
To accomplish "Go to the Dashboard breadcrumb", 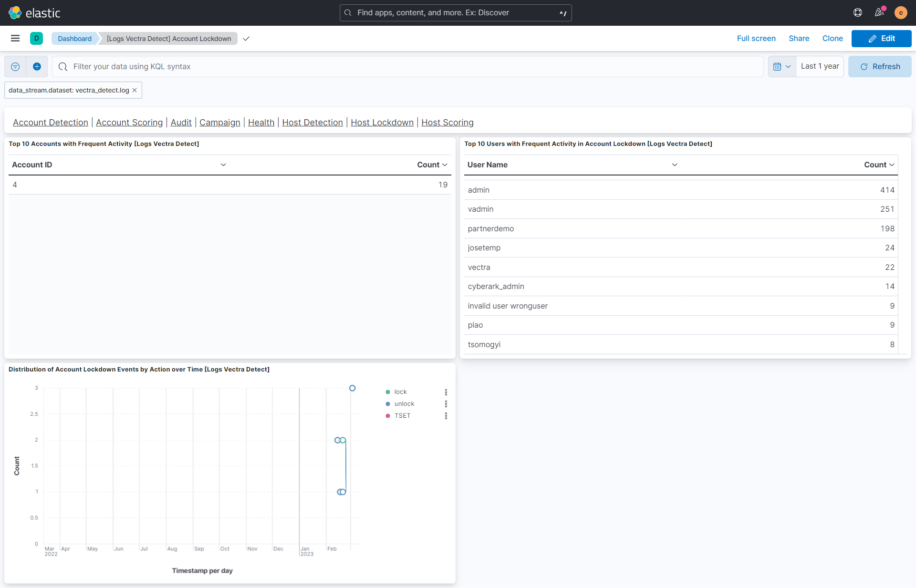I will click(x=74, y=39).
